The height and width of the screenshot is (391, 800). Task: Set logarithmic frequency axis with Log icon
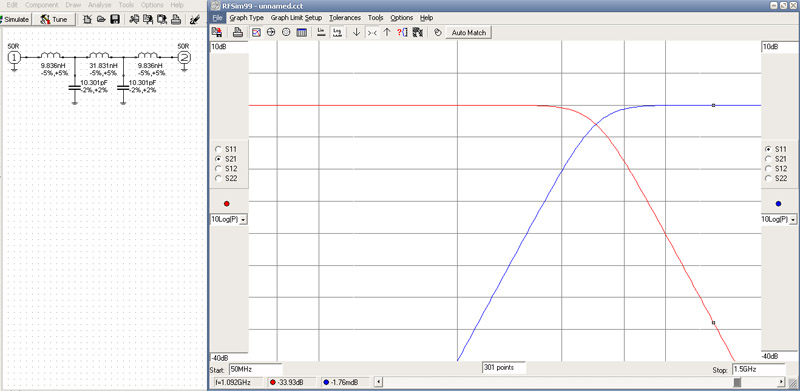coord(337,32)
